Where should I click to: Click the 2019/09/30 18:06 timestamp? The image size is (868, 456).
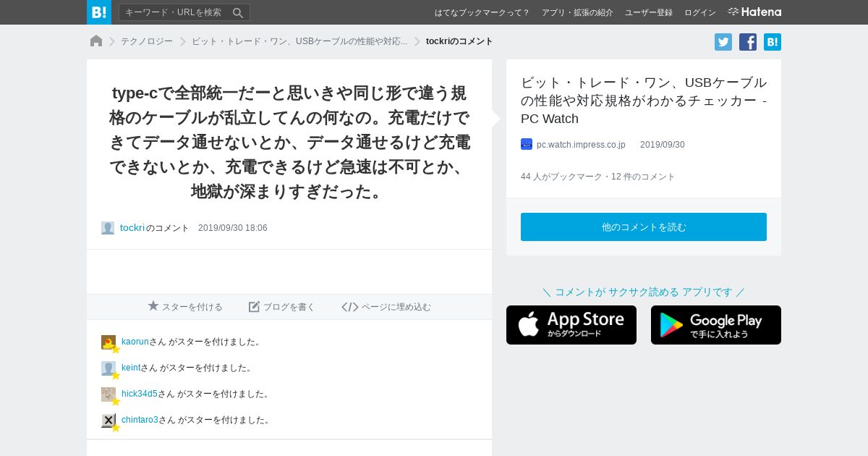[233, 228]
